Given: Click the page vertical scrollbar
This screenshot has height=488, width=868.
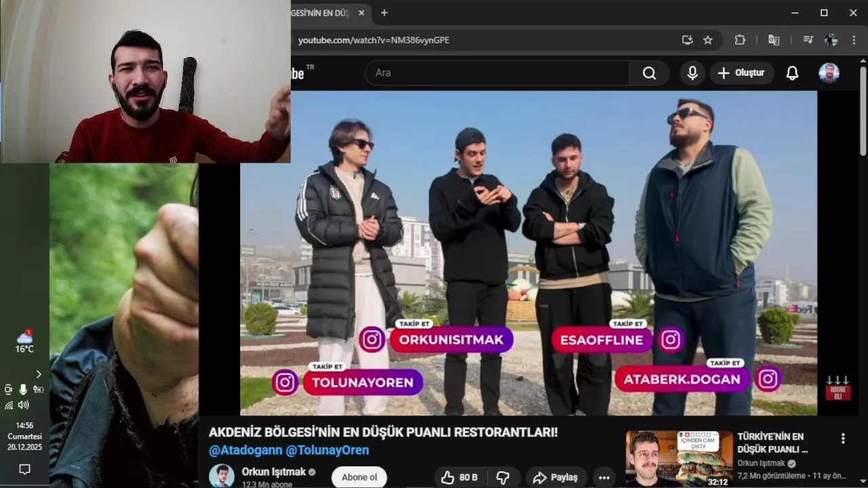Looking at the screenshot, I should pos(863,112).
